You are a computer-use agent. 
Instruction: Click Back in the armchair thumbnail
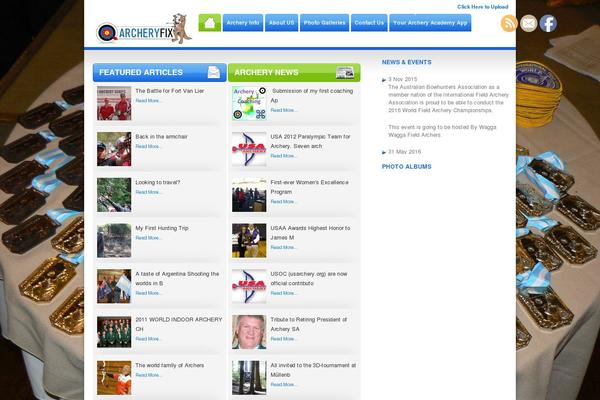click(114, 149)
